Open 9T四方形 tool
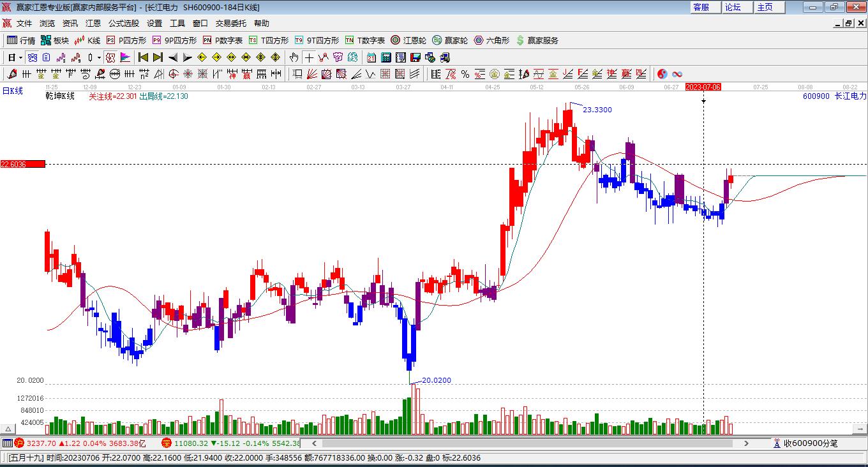This screenshot has width=868, height=467. coord(317,40)
